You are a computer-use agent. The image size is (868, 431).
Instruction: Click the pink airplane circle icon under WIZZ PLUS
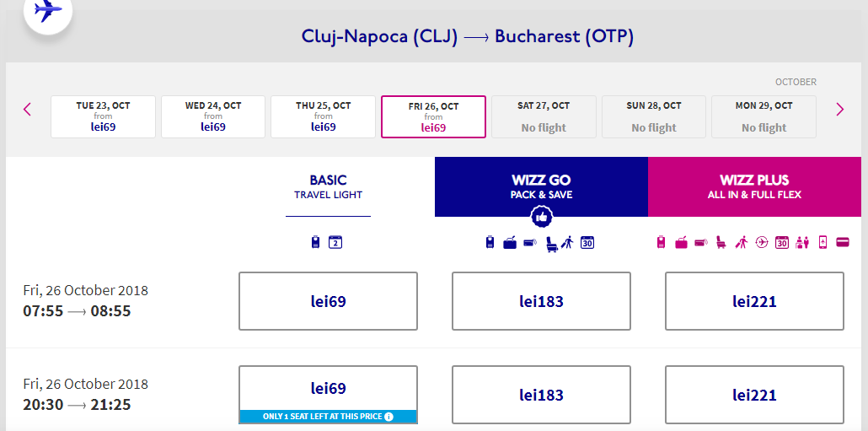(762, 242)
